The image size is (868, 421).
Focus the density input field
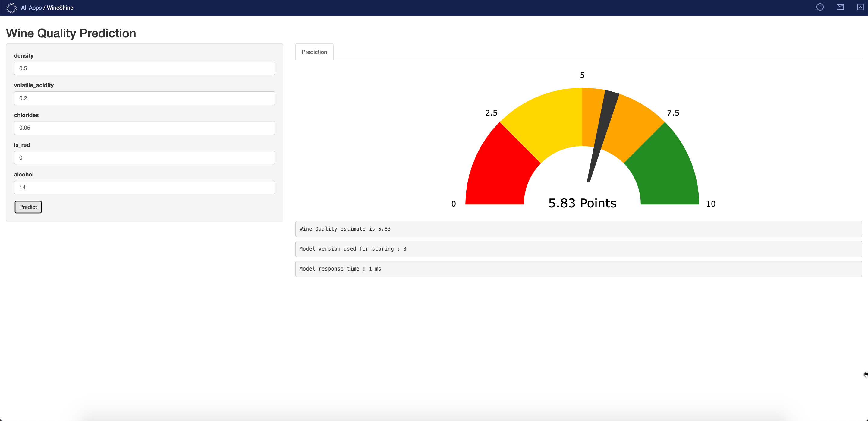click(x=144, y=68)
